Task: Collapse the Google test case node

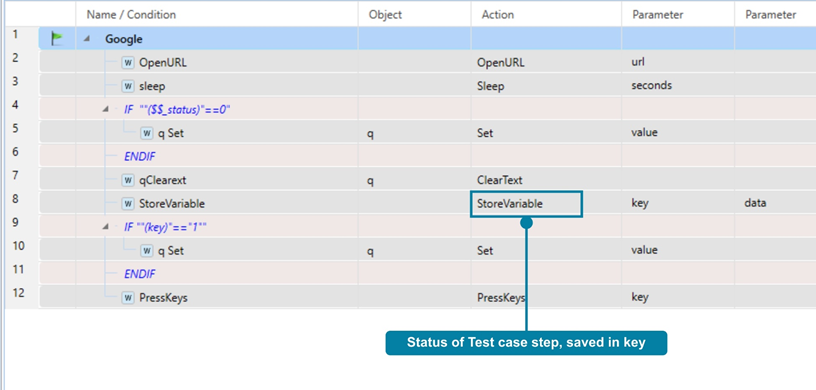Action: coord(87,39)
